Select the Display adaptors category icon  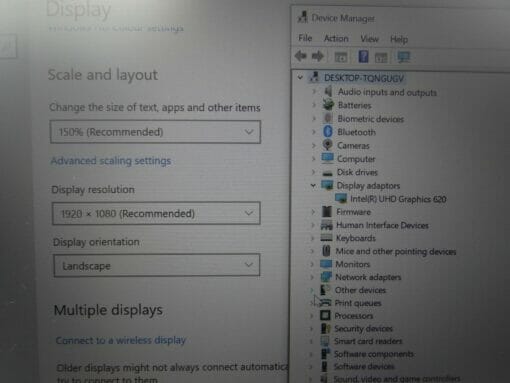coord(327,185)
